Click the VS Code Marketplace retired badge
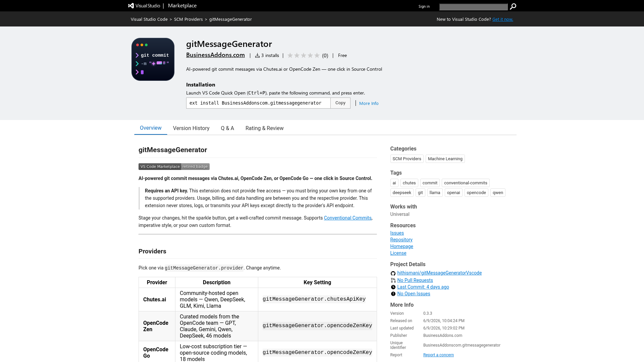Viewport: 644px width, 362px height. (x=174, y=167)
